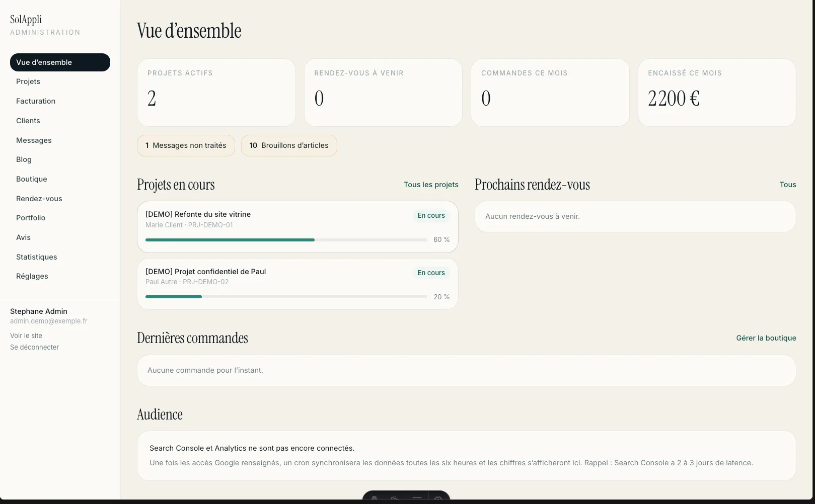Viewport: 815px width, 504px height.
Task: Click 'Search Console et Analytics' notice text
Action: [252, 448]
